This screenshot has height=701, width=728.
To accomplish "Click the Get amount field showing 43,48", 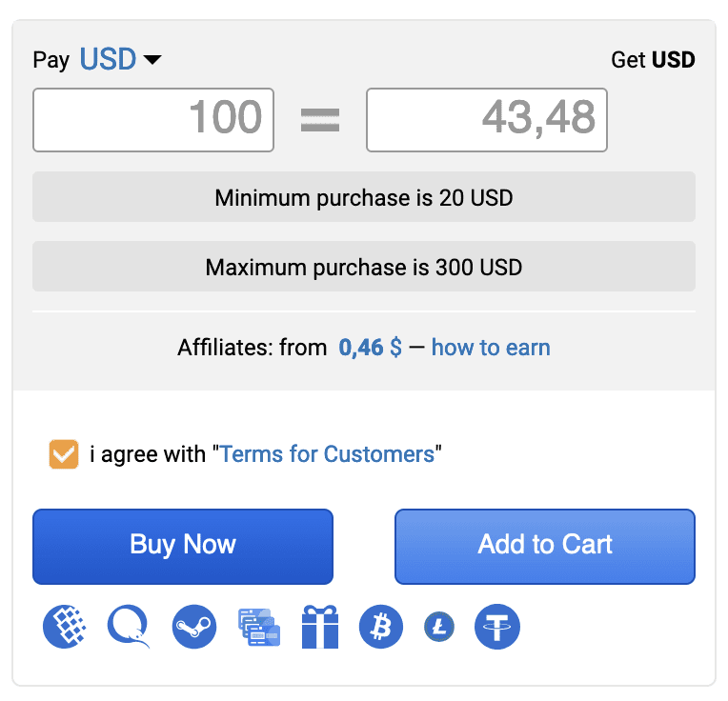I will tap(487, 120).
